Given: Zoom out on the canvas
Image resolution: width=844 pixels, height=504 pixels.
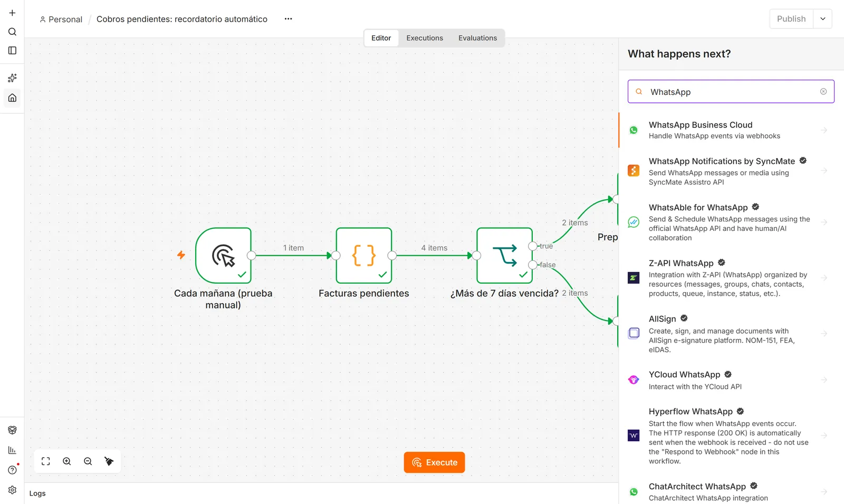Looking at the screenshot, I should pyautogui.click(x=88, y=461).
